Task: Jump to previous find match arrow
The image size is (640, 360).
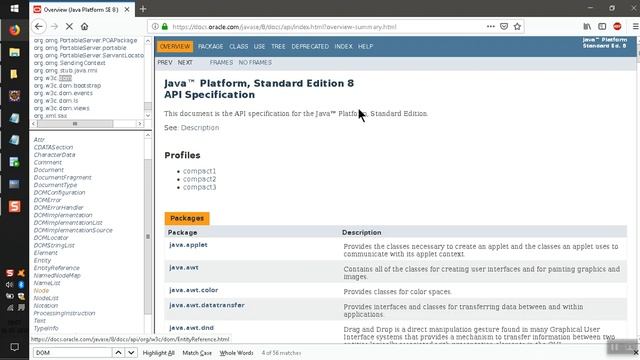Action: click(x=118, y=352)
